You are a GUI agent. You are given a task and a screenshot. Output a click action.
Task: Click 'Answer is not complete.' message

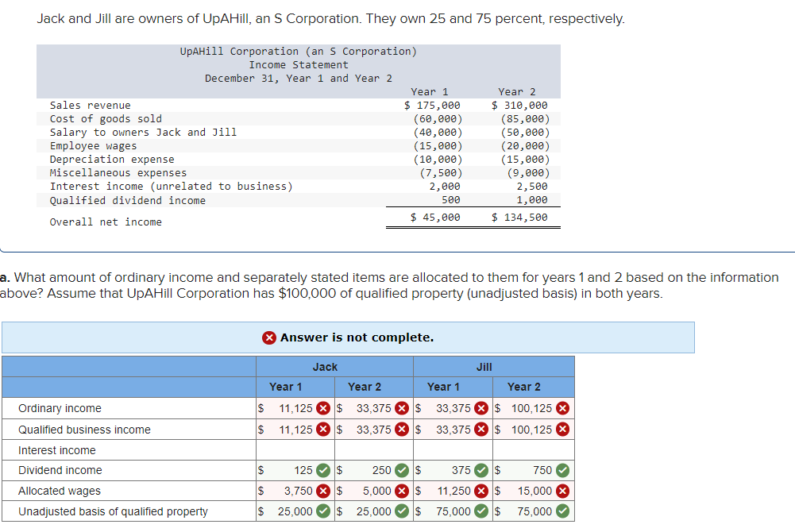tap(357, 337)
